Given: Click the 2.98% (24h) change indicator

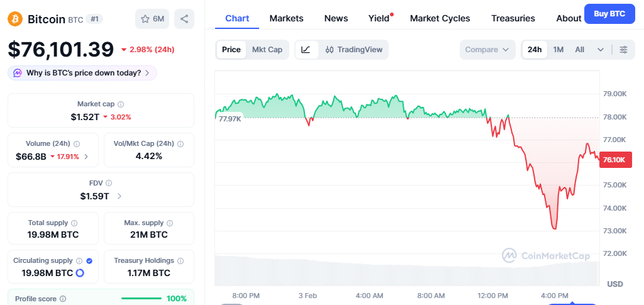Looking at the screenshot, I should (x=148, y=50).
